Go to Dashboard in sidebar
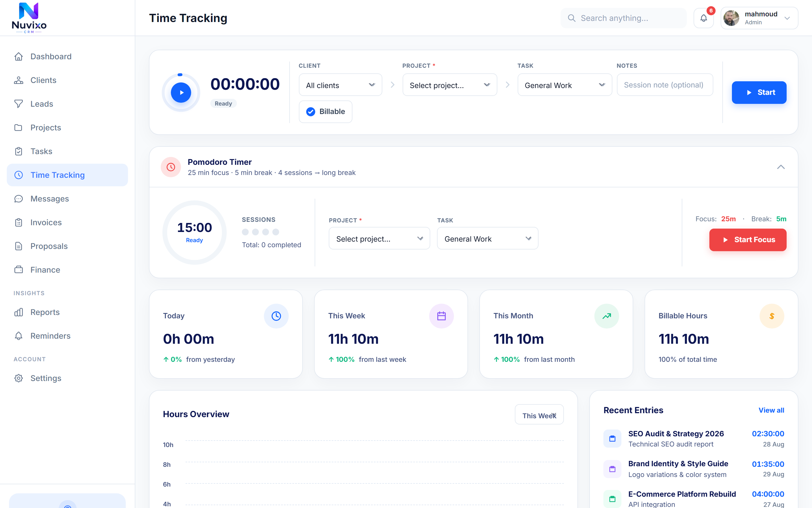 tap(67, 56)
